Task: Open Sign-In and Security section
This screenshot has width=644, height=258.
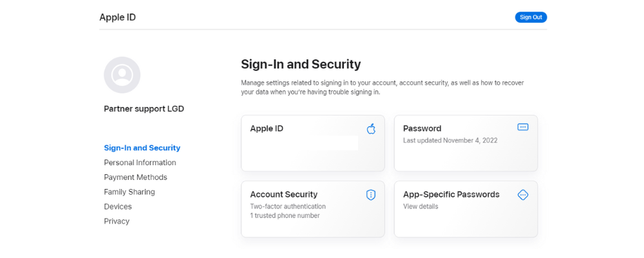Action: coord(142,148)
